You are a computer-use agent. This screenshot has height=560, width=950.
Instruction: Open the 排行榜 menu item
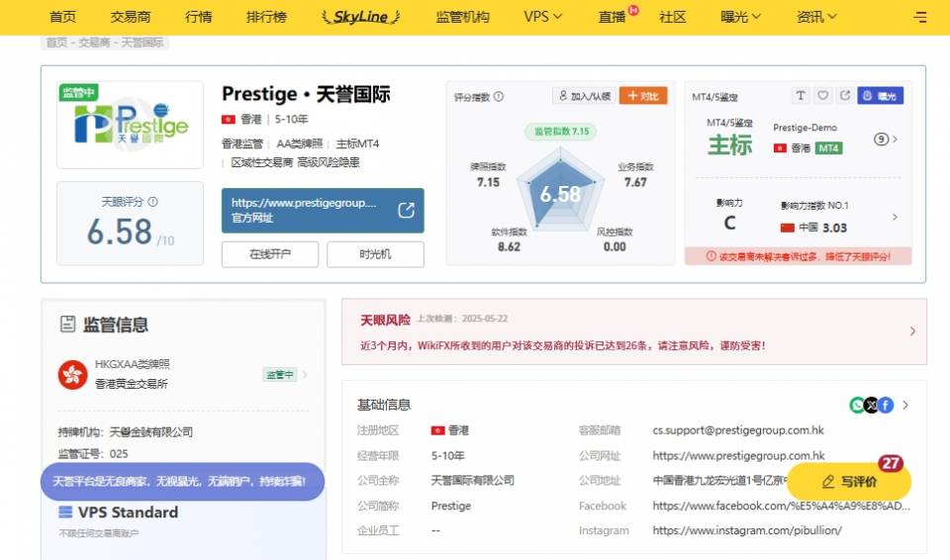[266, 17]
